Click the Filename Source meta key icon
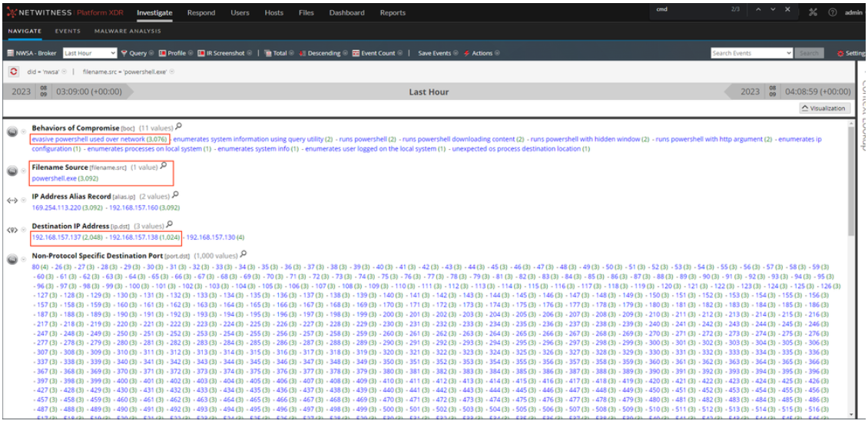The height and width of the screenshot is (424, 868). point(13,171)
